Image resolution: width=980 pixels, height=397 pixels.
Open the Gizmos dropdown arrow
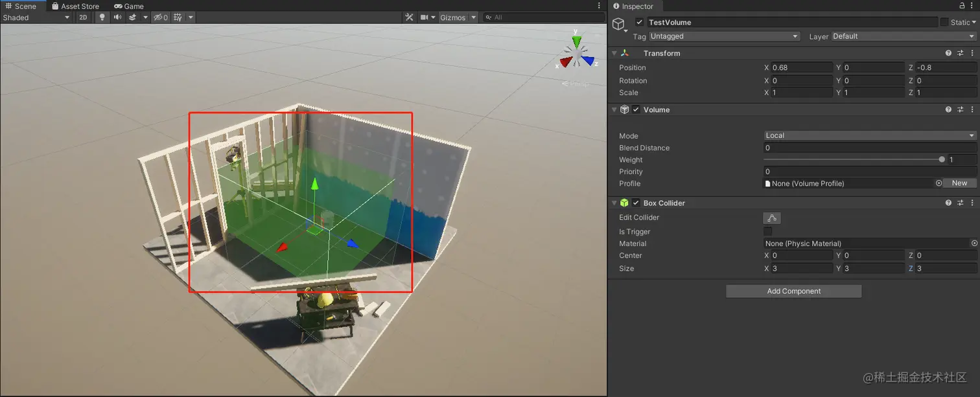(474, 17)
